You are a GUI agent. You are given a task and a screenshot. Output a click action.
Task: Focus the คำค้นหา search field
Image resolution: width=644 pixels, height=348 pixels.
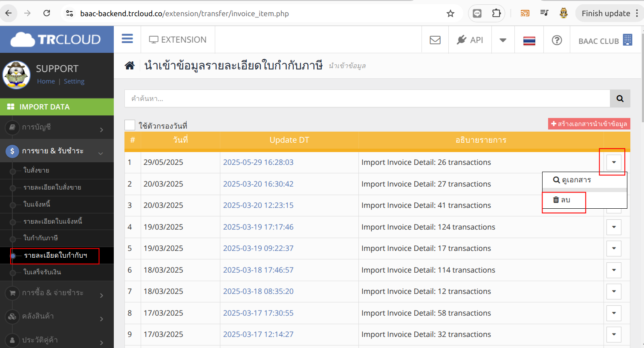pyautogui.click(x=367, y=98)
